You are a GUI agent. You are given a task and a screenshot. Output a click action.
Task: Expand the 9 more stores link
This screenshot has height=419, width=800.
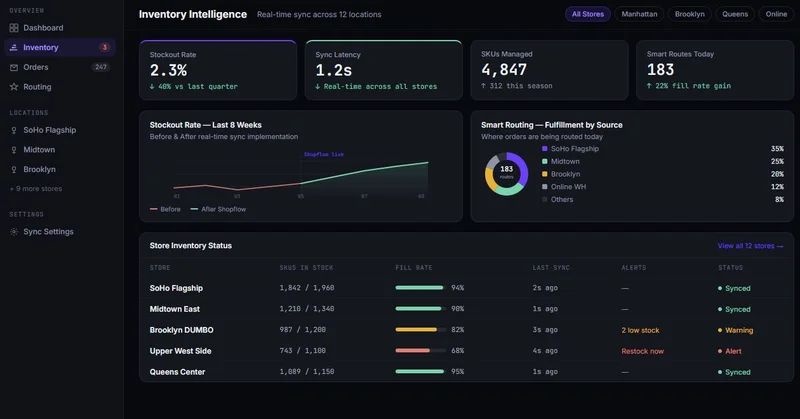coord(36,189)
